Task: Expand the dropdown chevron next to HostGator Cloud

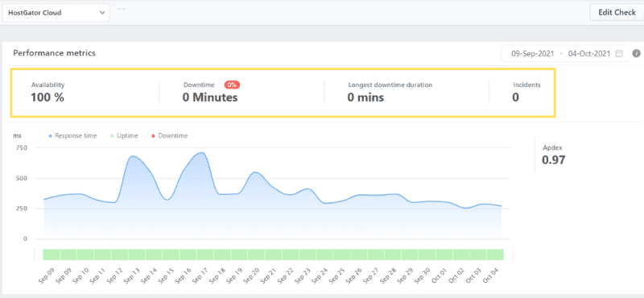Action: click(102, 13)
